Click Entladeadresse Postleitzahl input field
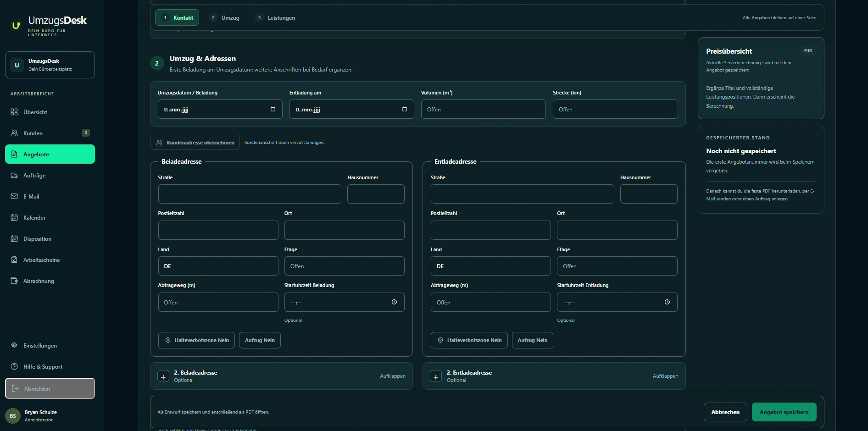Screen dimensions: 868x431 (490, 230)
